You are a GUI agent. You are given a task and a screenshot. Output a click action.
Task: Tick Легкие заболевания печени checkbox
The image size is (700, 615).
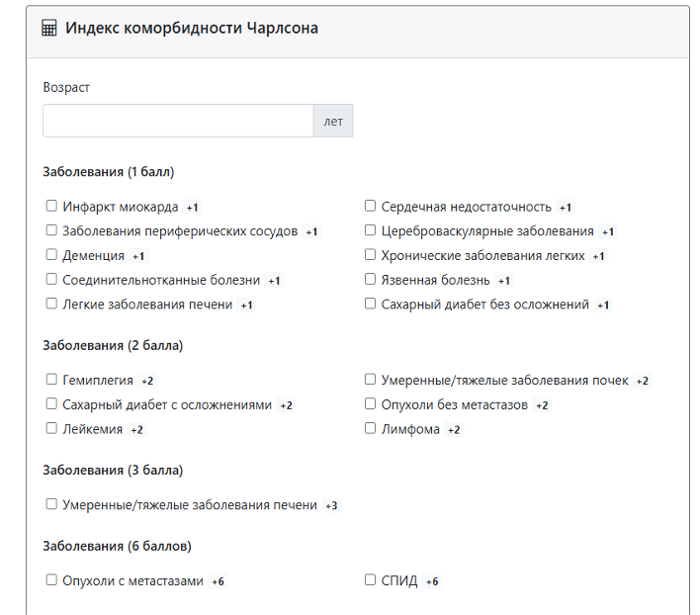(51, 304)
